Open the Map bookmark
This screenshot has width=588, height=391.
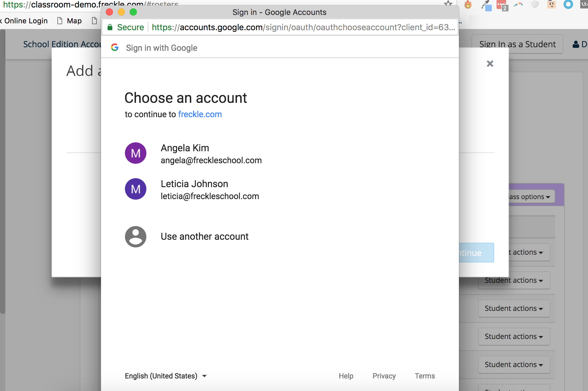pyautogui.click(x=69, y=21)
